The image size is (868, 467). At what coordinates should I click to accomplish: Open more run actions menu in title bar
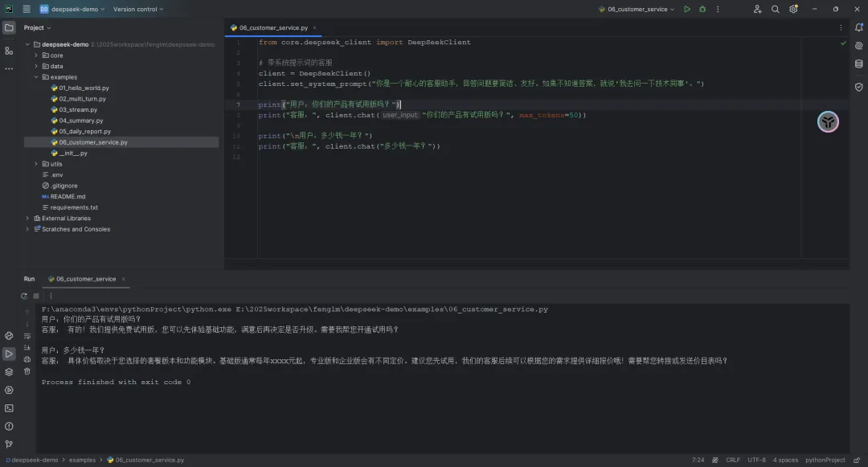point(718,9)
